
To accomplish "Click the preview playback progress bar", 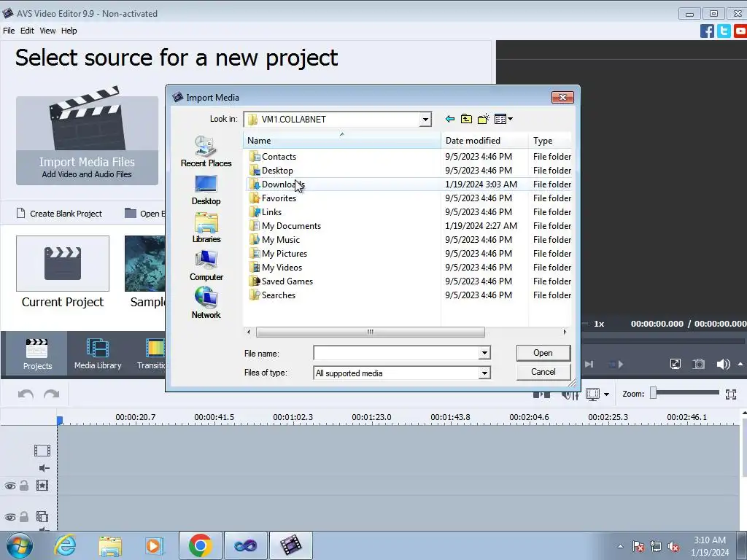I will point(663,341).
